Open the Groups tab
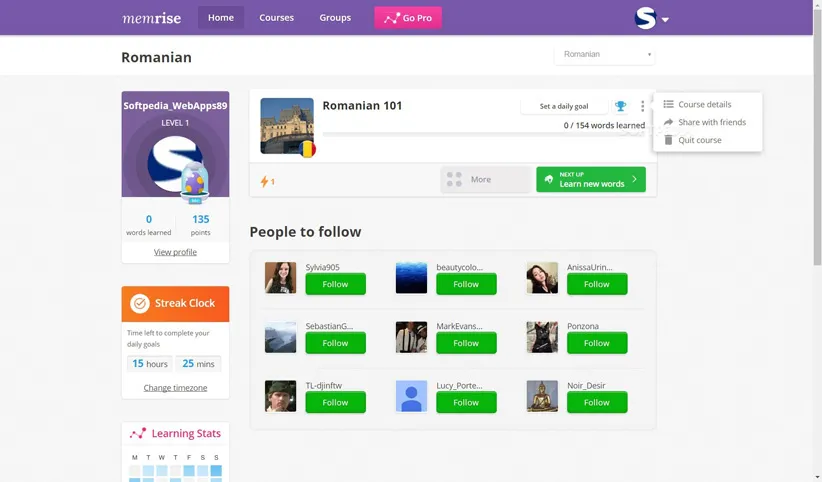The width and height of the screenshot is (822, 482). pyautogui.click(x=335, y=17)
